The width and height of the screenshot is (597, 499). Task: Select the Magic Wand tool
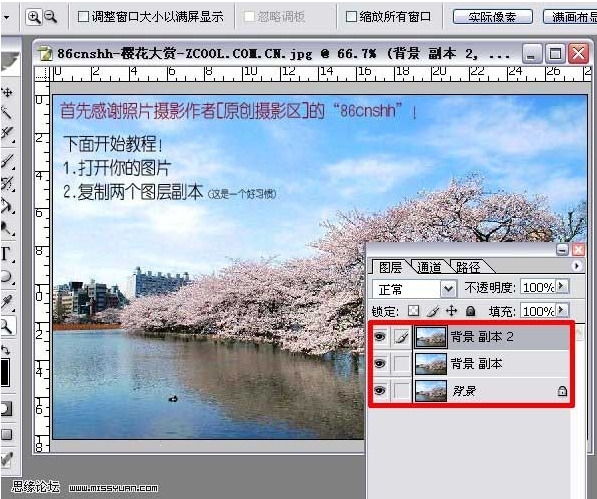coord(7,112)
